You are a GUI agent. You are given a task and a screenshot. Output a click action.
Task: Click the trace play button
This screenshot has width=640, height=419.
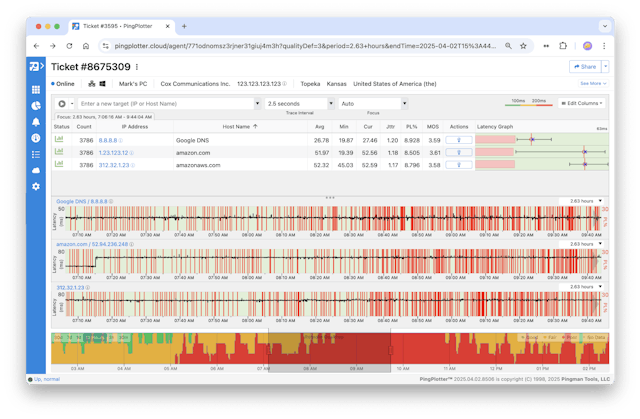62,103
